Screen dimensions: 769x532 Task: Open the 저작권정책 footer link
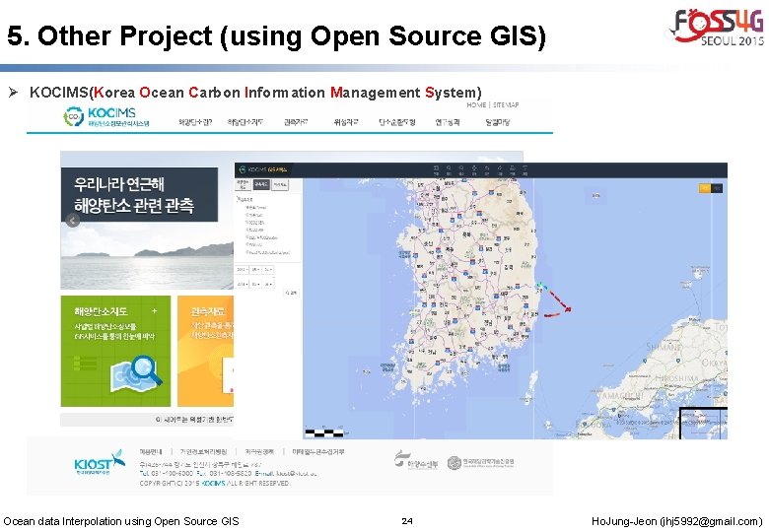(x=259, y=451)
